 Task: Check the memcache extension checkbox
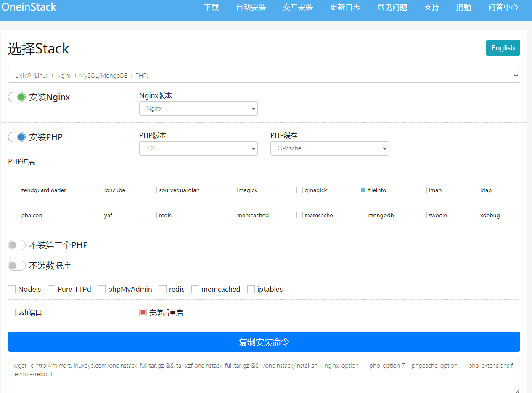[x=299, y=215]
